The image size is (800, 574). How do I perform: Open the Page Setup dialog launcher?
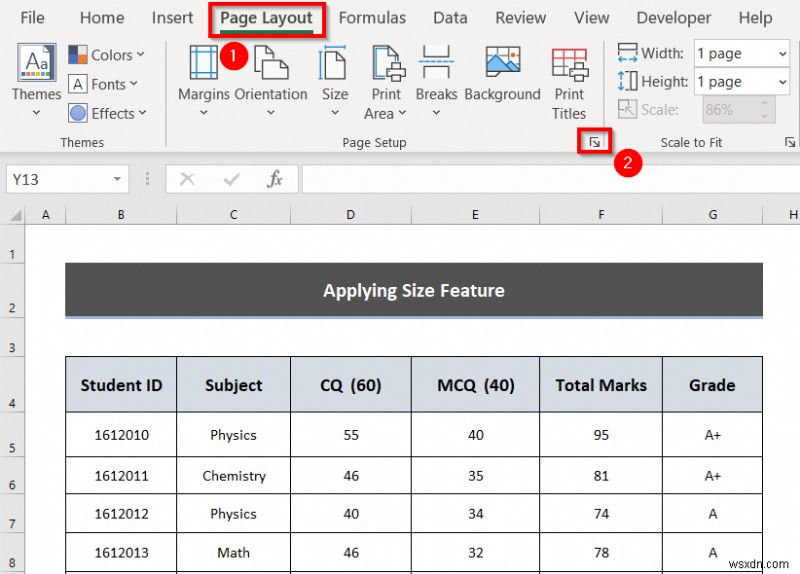point(594,142)
